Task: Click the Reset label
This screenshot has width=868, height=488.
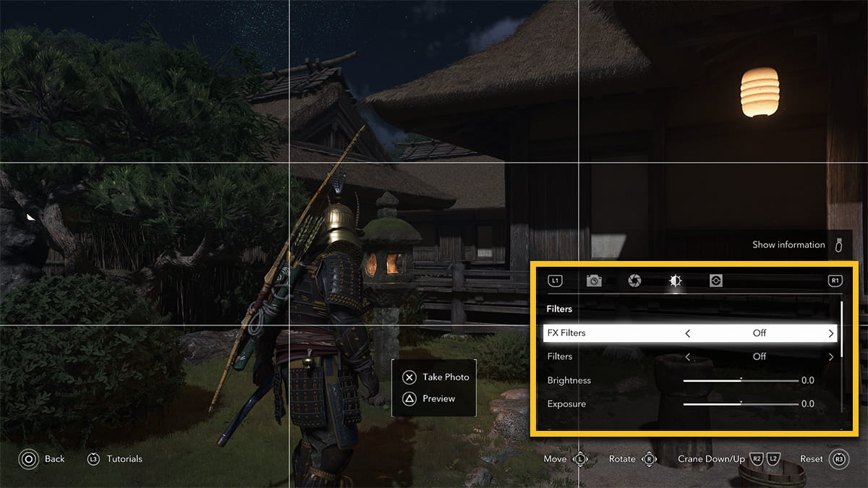Action: pyautogui.click(x=812, y=459)
